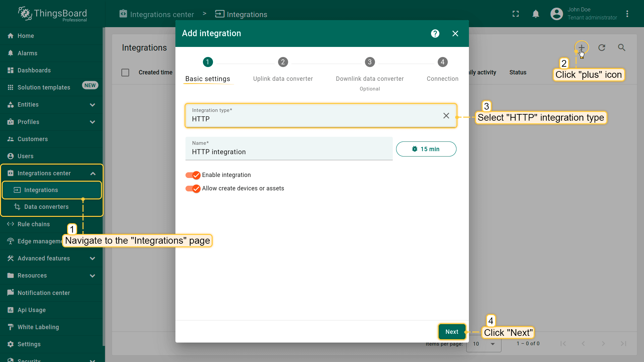Toggle Allow create devices or assets

(x=193, y=188)
